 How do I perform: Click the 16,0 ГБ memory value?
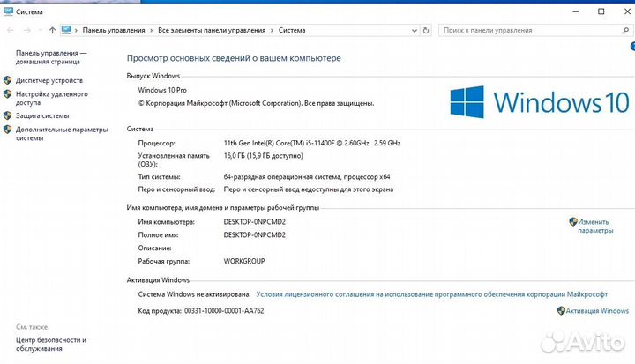coord(263,155)
